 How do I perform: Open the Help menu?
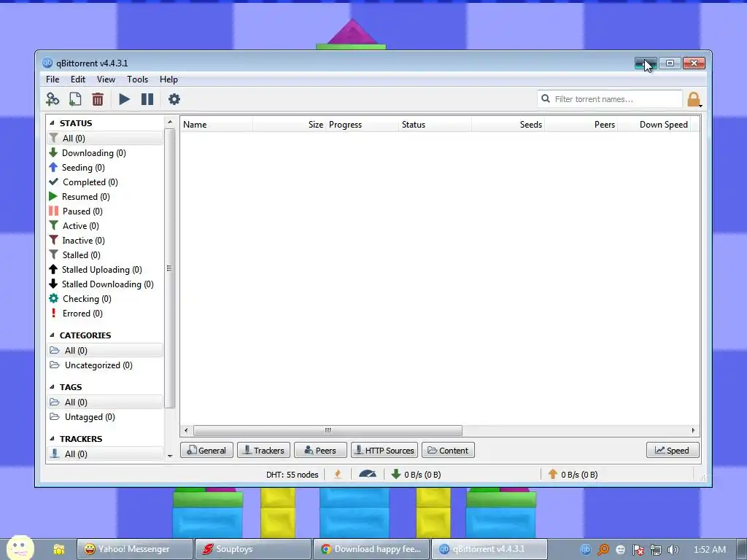[x=169, y=79]
